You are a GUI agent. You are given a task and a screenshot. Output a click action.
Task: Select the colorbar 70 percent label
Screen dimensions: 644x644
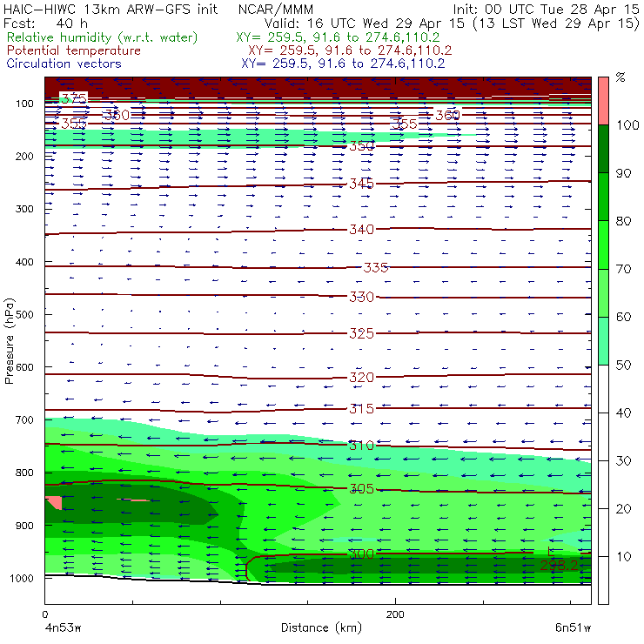[623, 269]
